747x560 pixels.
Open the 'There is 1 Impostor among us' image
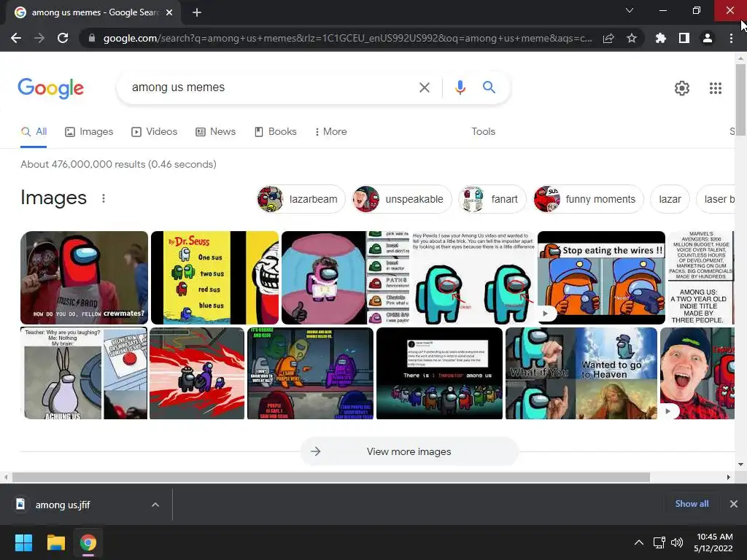coord(439,373)
